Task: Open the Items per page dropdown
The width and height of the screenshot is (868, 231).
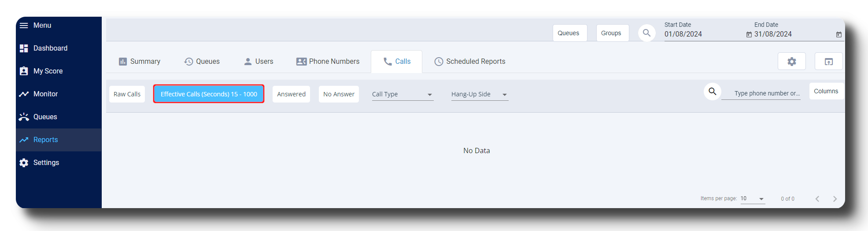Action: pos(753,199)
